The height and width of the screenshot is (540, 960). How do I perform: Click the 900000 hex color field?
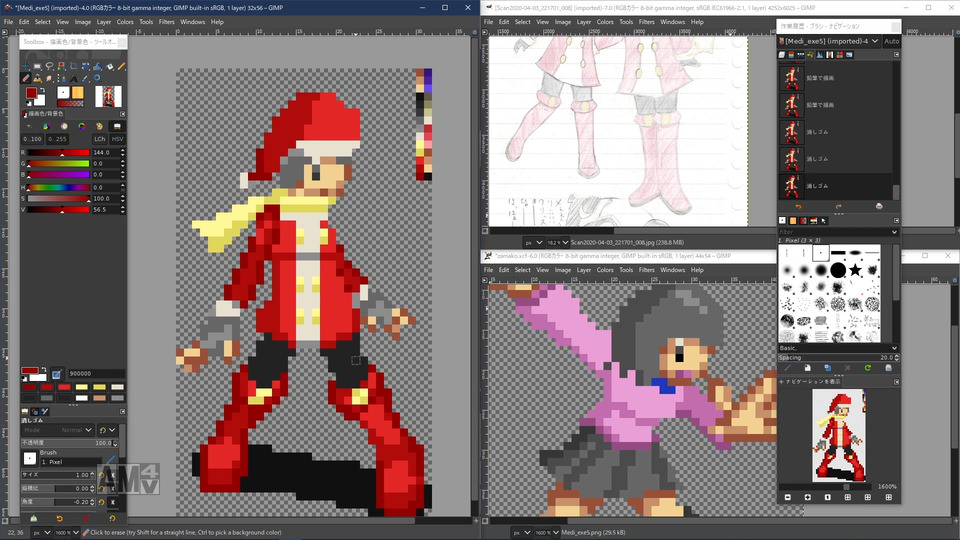click(x=97, y=373)
